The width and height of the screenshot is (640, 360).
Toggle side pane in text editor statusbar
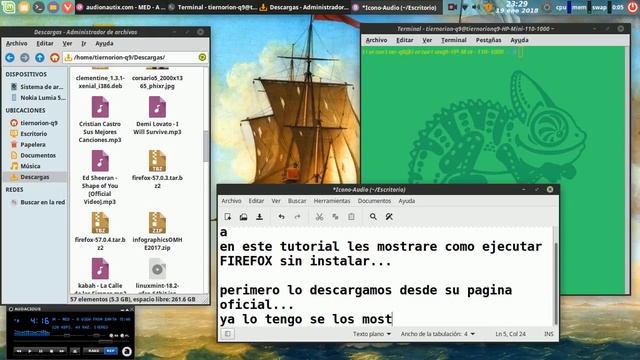point(228,334)
